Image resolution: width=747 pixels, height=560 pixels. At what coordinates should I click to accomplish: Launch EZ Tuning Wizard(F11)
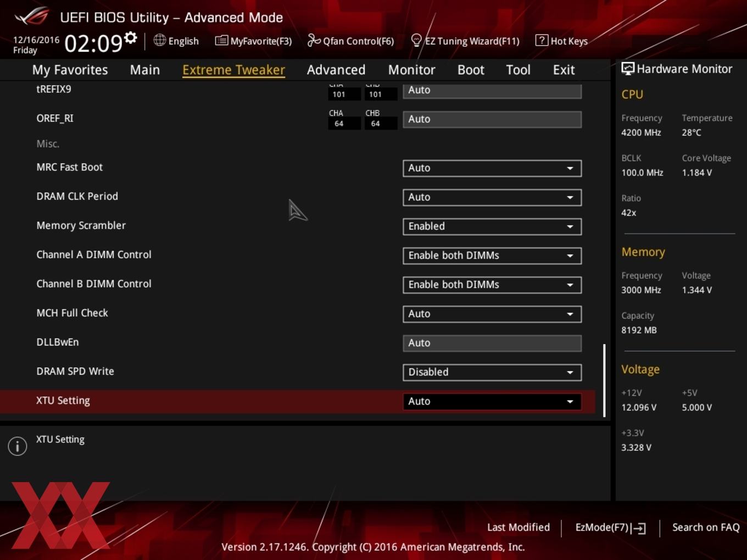tap(465, 41)
